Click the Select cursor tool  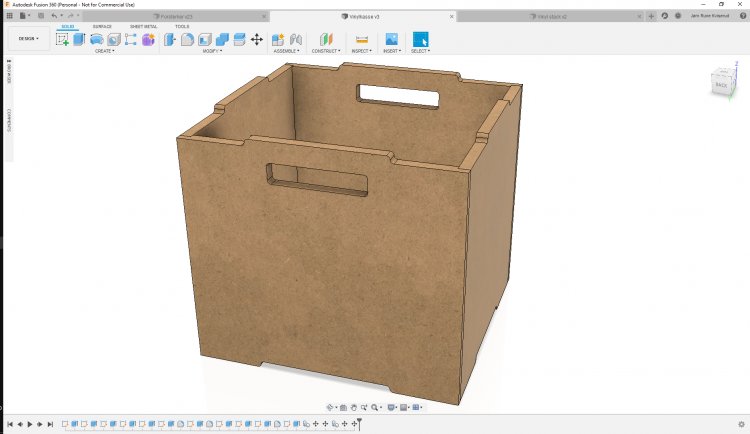click(x=420, y=39)
